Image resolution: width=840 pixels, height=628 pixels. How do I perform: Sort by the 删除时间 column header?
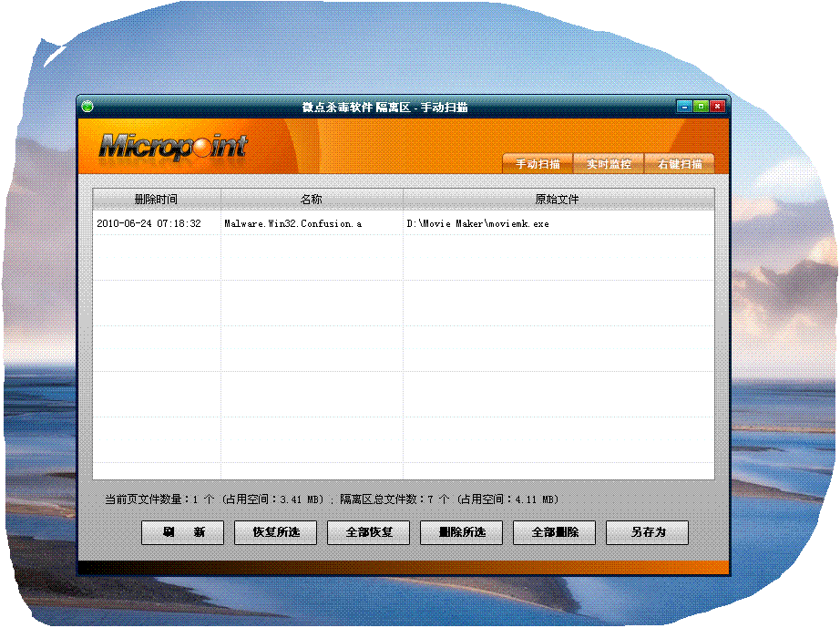157,200
